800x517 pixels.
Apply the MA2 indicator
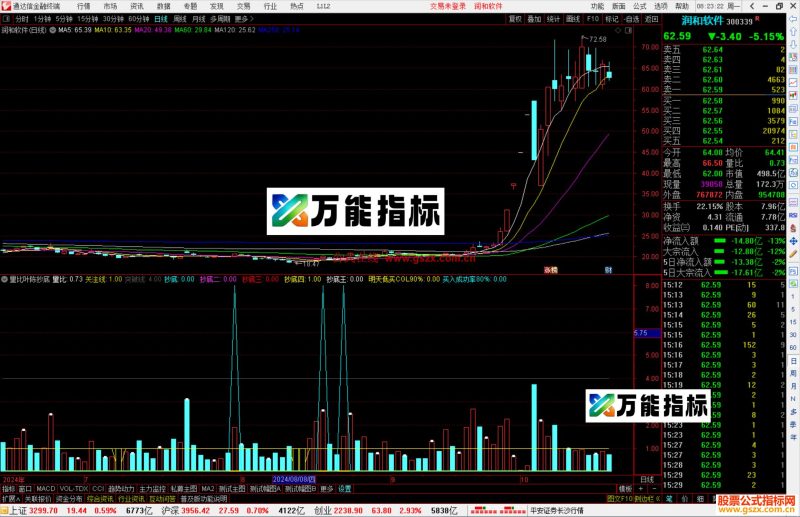[x=208, y=489]
